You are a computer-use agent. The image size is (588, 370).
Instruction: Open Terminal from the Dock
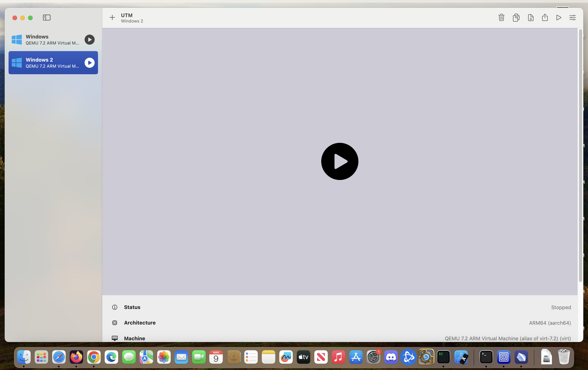[x=486, y=357]
